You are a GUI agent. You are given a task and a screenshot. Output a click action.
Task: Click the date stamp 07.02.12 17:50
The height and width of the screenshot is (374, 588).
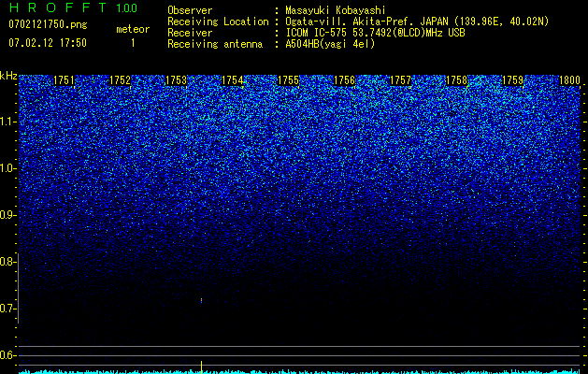tap(48, 43)
